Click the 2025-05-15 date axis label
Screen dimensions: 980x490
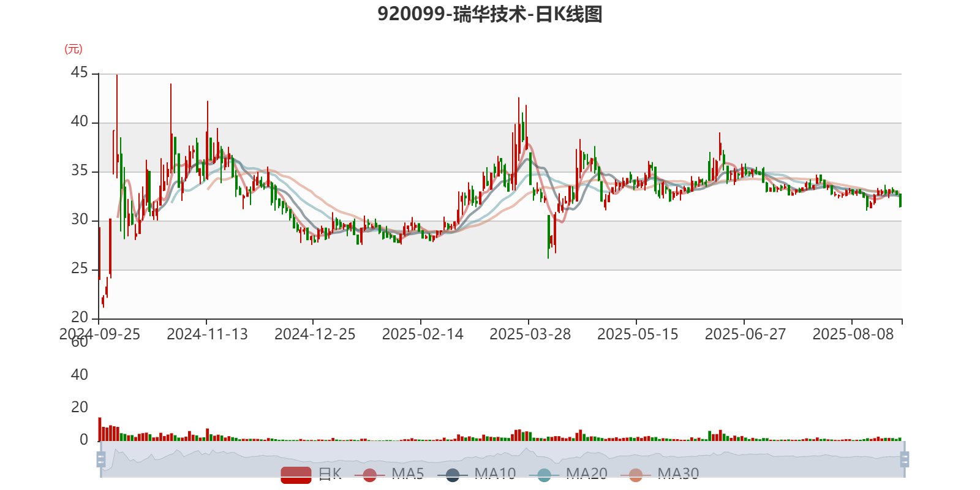[x=638, y=334]
